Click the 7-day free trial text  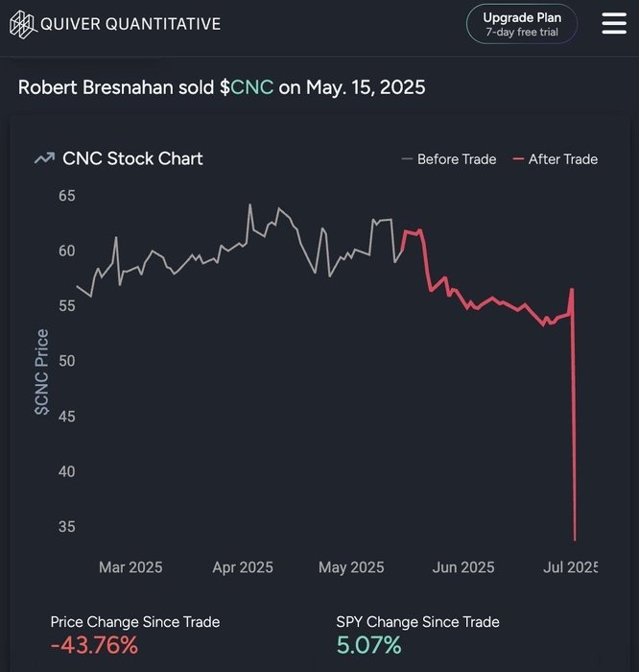[522, 33]
